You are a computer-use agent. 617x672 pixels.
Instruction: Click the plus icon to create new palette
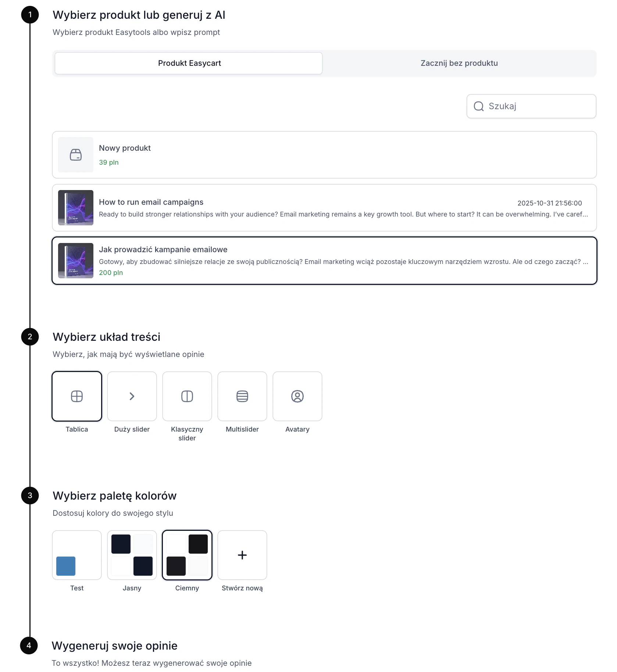pyautogui.click(x=242, y=555)
